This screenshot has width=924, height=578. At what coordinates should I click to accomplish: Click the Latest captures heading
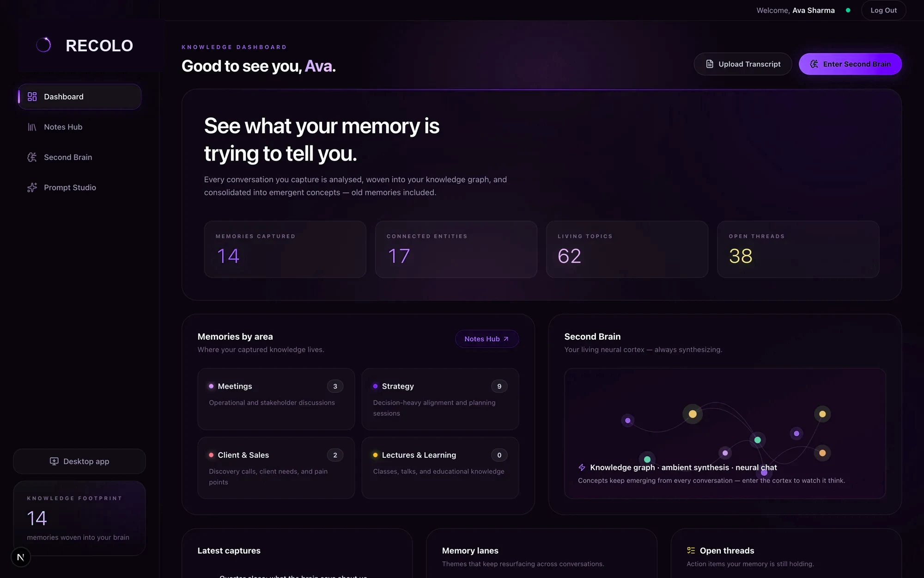pos(229,551)
